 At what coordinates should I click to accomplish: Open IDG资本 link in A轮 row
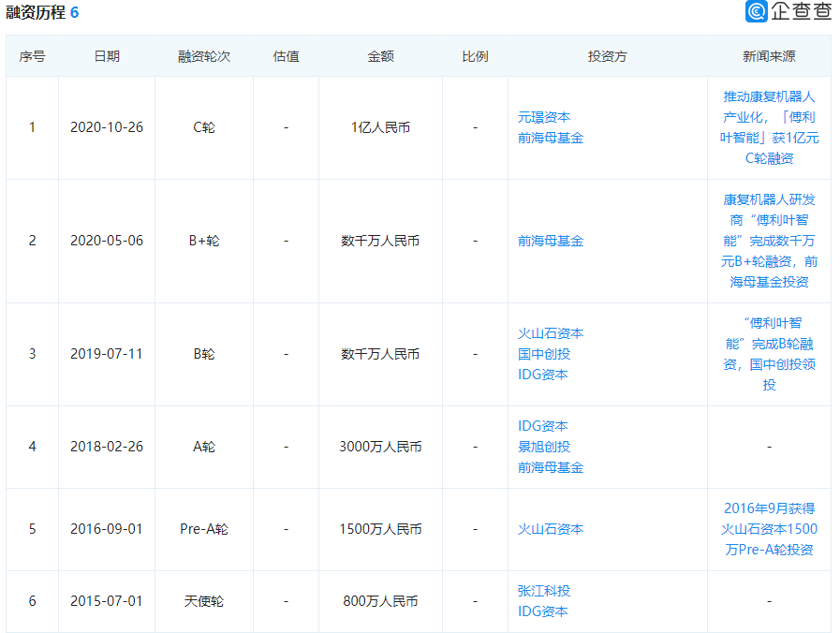click(543, 426)
